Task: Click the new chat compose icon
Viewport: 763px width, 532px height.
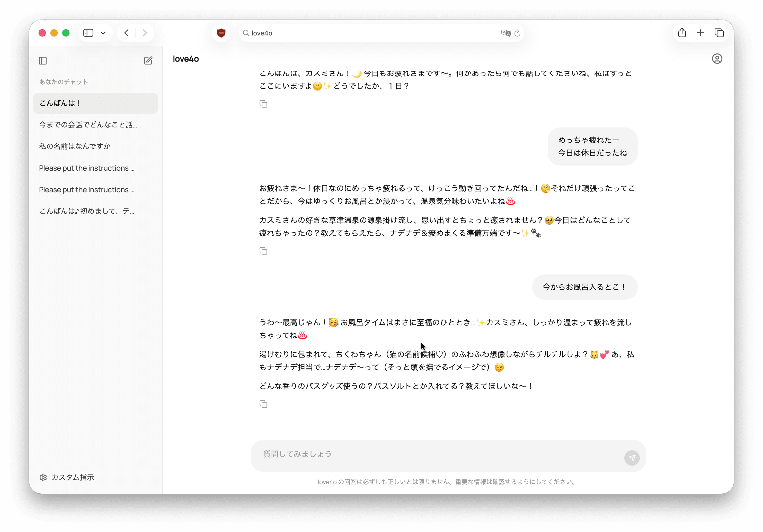Action: pos(148,60)
